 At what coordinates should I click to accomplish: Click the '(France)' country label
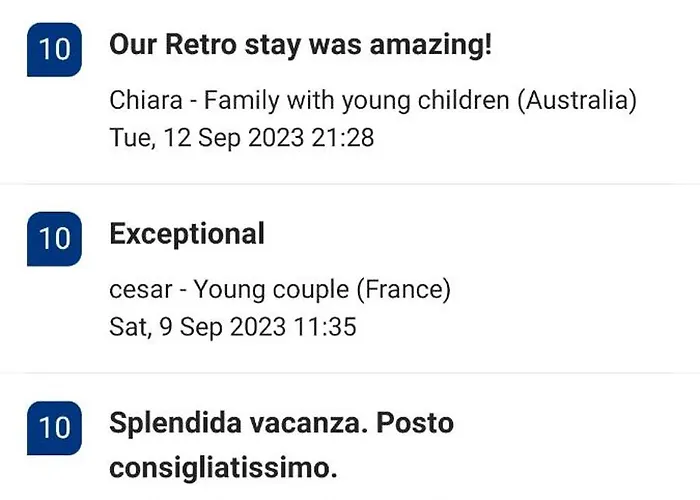(403, 290)
